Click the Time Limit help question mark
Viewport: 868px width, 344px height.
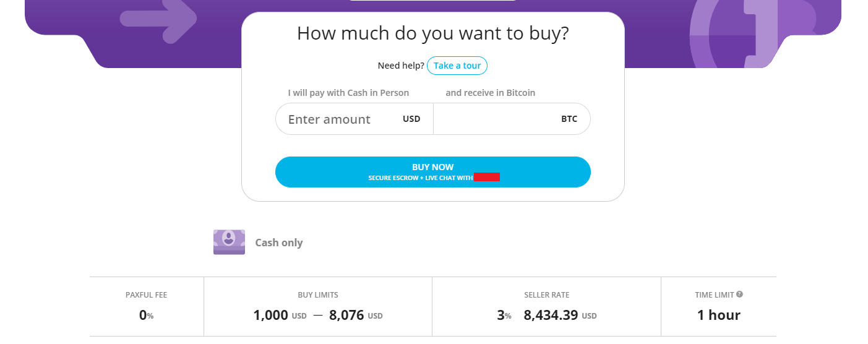pyautogui.click(x=740, y=295)
